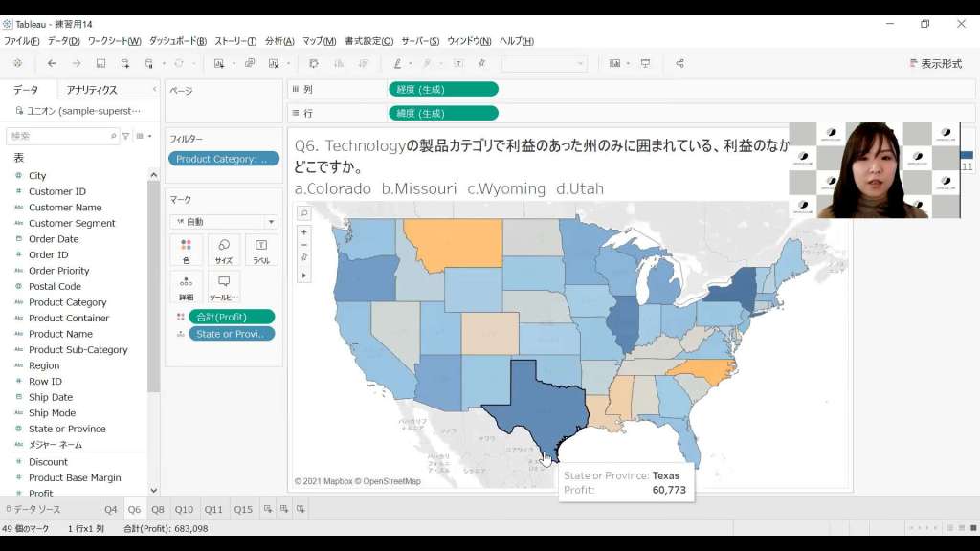Open マップ(M) menu

(x=320, y=41)
